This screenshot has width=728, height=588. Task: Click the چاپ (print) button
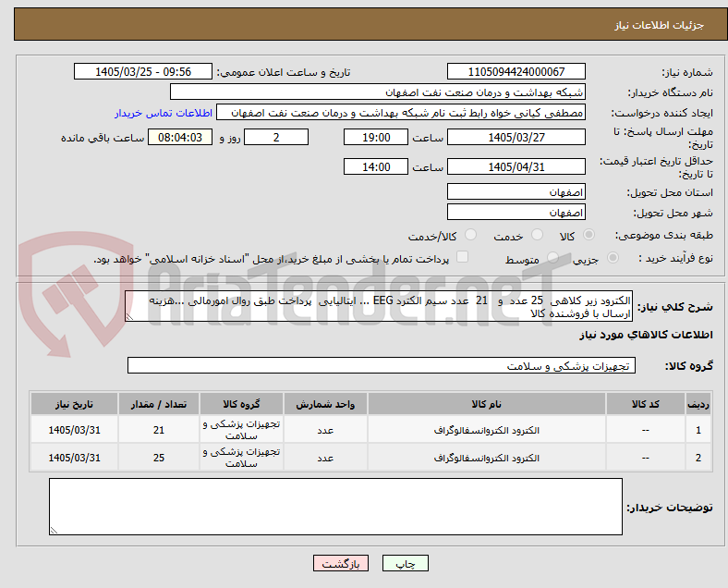(405, 563)
